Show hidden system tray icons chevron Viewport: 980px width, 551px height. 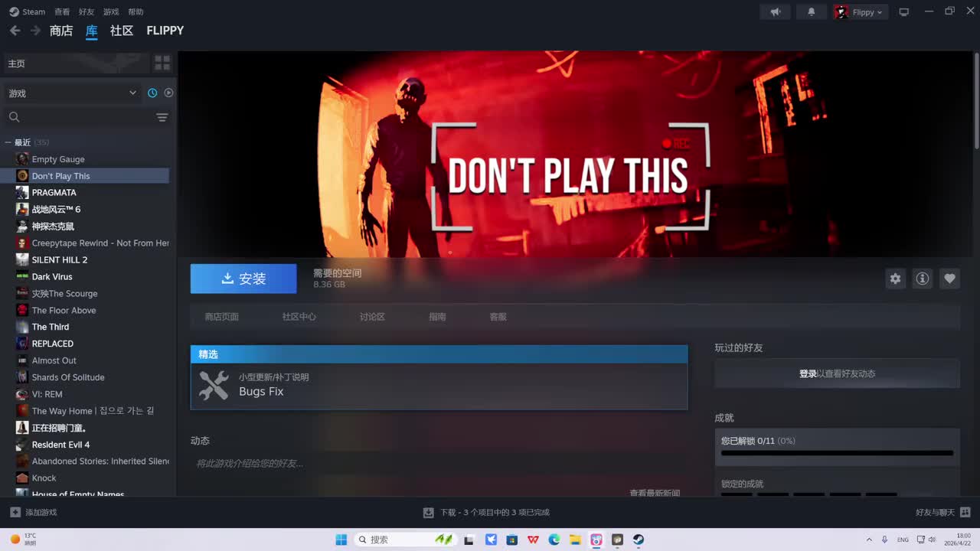tap(869, 540)
